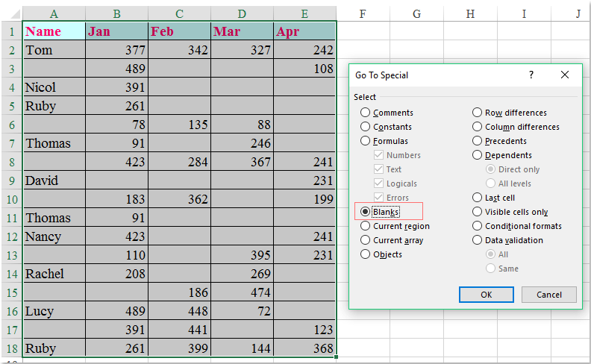The height and width of the screenshot is (364, 591).
Task: Select Current region option
Action: point(366,226)
